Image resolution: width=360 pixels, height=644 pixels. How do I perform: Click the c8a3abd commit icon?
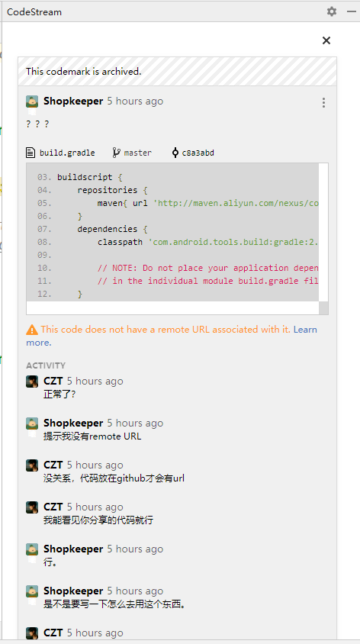[175, 153]
